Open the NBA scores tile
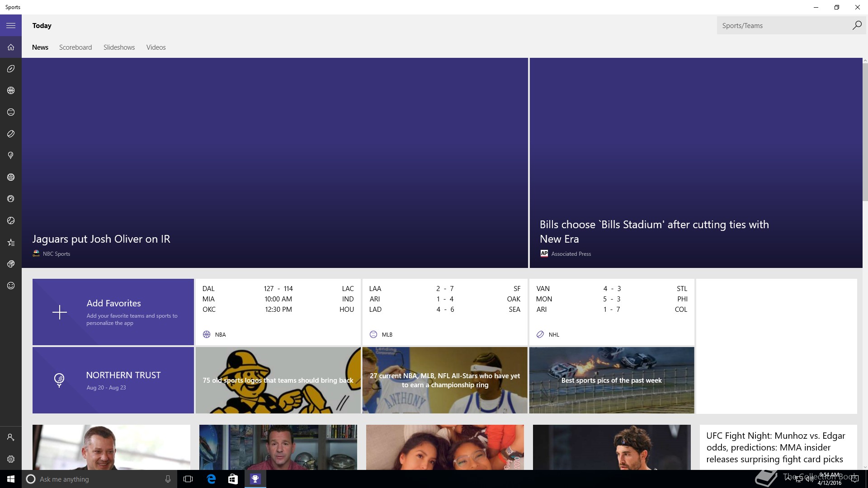Screen dimensions: 868x488 [x=278, y=312]
